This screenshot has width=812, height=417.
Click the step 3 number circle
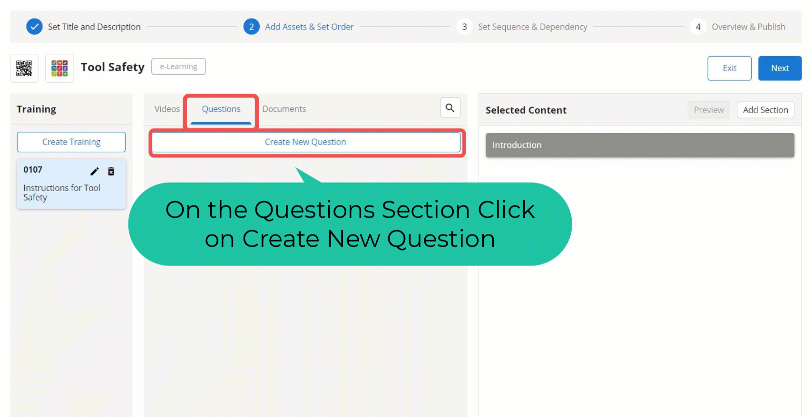click(464, 26)
